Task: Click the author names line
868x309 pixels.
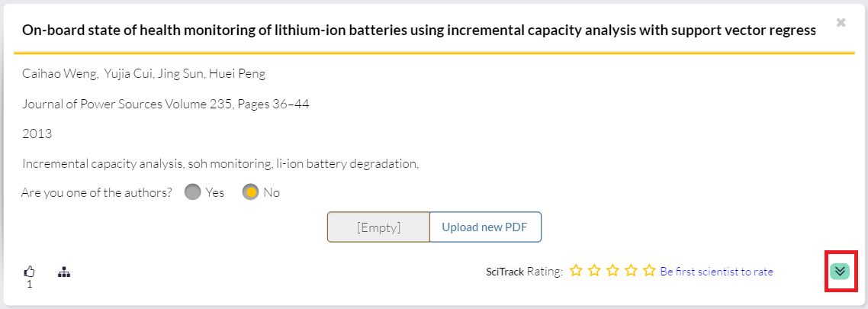Action: point(143,74)
